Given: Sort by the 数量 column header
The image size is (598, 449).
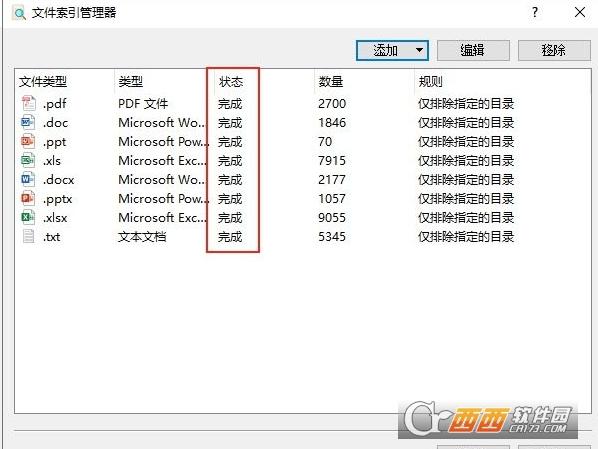Looking at the screenshot, I should (x=331, y=81).
